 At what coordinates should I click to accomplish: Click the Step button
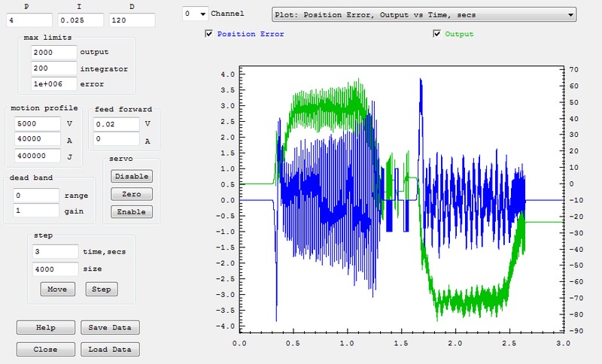tap(101, 289)
